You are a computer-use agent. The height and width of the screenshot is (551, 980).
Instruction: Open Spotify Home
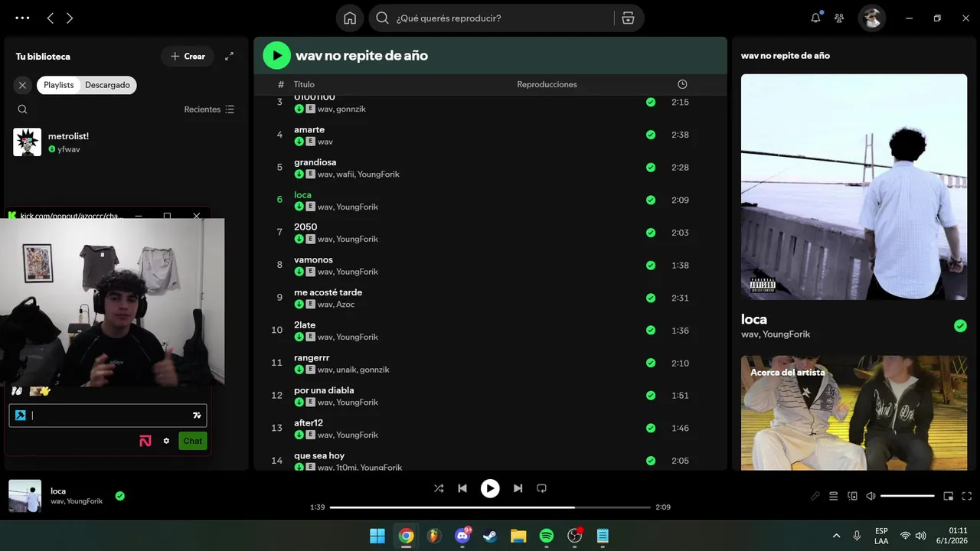tap(350, 18)
